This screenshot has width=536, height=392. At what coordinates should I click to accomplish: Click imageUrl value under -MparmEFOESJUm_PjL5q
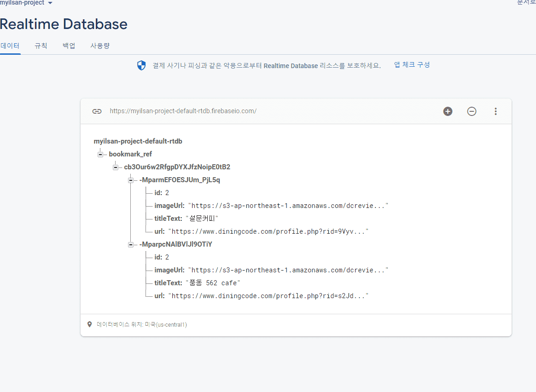pos(288,206)
